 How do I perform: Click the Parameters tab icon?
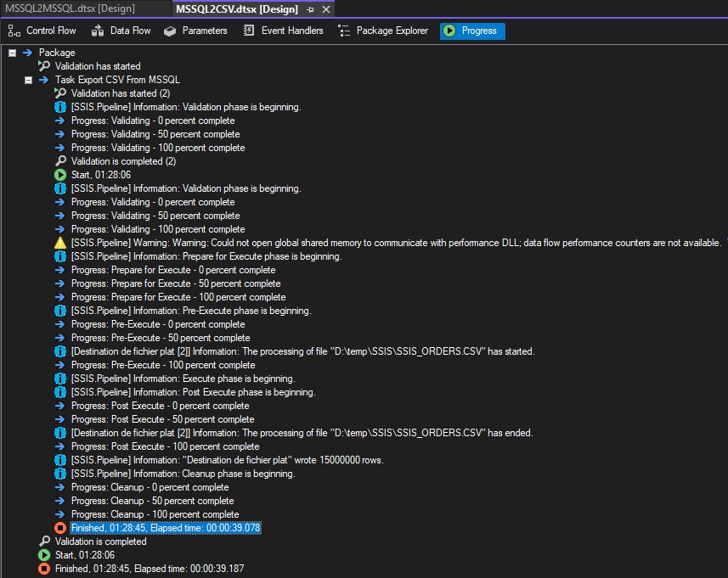(x=170, y=31)
